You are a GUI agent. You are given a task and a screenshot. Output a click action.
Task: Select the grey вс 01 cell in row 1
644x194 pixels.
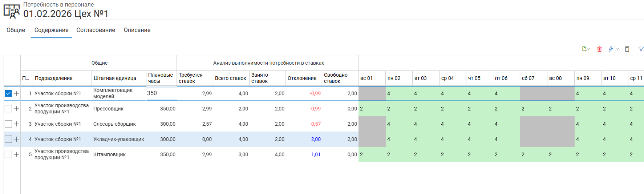click(372, 93)
